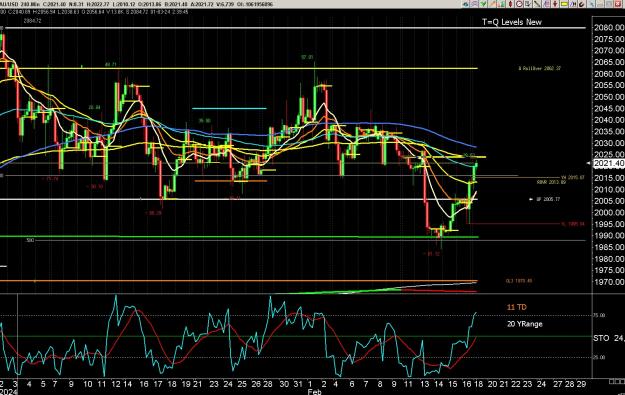Click the Feb month label on the time axis
625x395 pixels.
(314, 392)
